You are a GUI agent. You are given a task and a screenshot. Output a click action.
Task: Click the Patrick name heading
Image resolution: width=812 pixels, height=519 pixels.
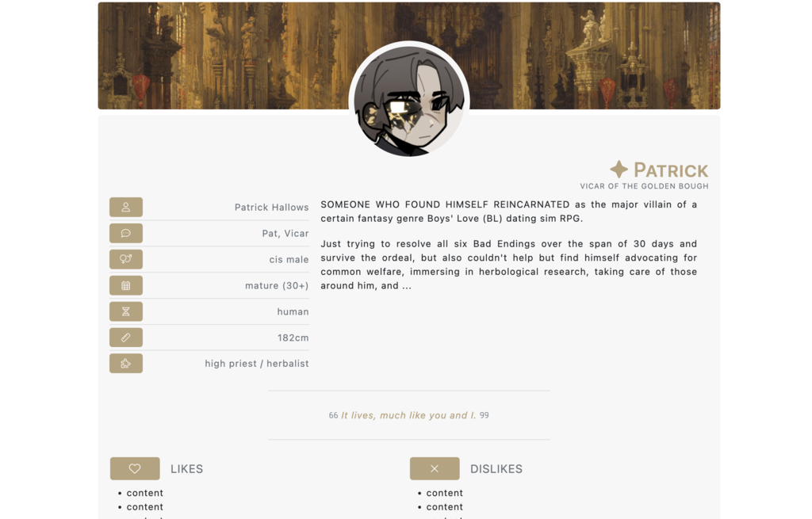tap(671, 170)
